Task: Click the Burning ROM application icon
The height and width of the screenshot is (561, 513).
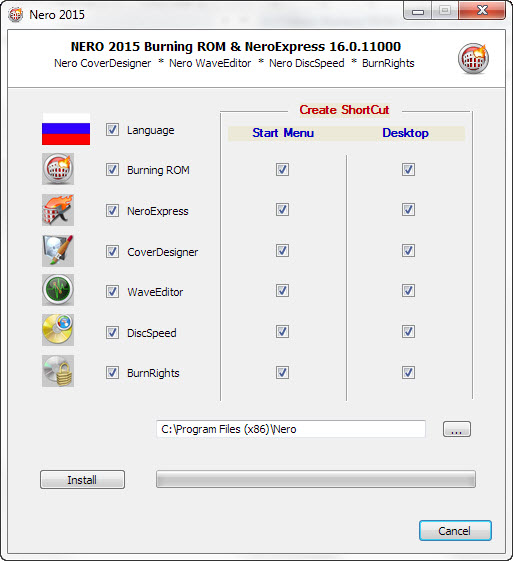Action: [x=58, y=169]
